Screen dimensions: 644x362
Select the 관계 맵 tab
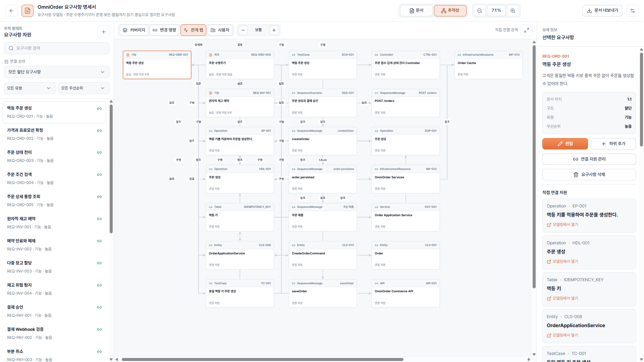click(x=193, y=30)
